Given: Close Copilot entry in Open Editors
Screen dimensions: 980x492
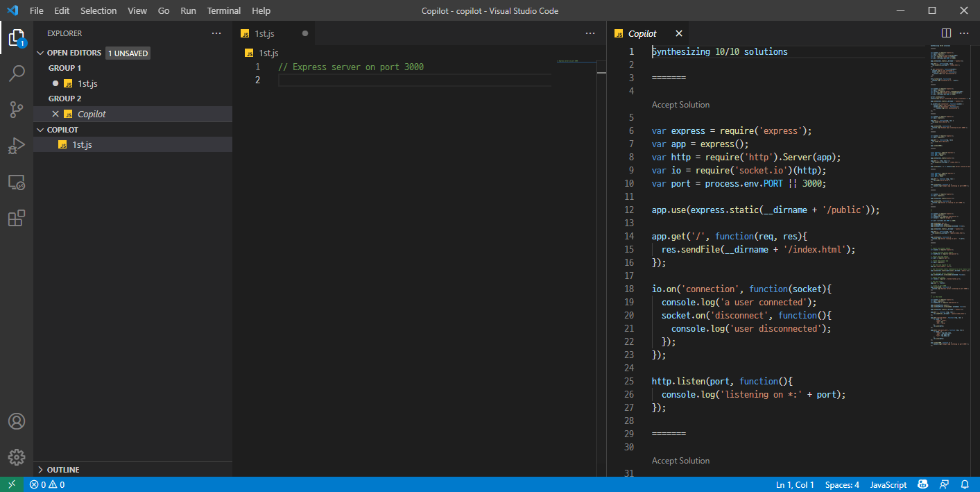Looking at the screenshot, I should [x=55, y=114].
